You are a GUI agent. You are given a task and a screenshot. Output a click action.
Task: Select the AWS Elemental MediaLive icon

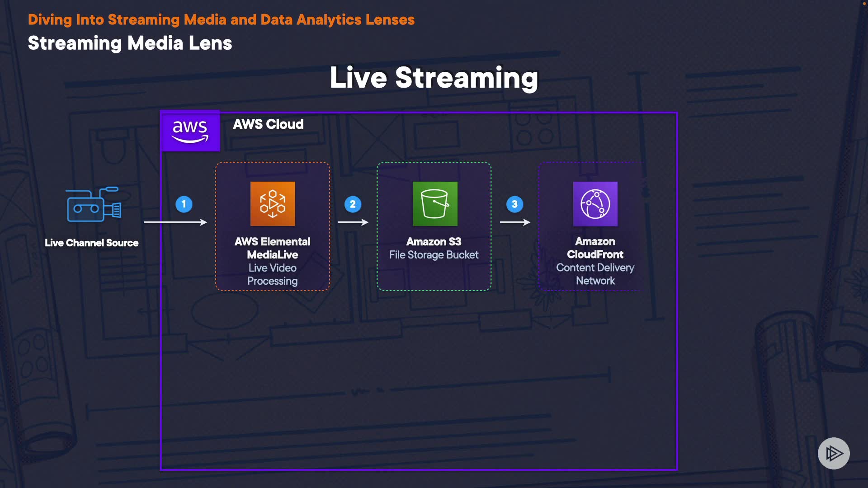point(273,204)
